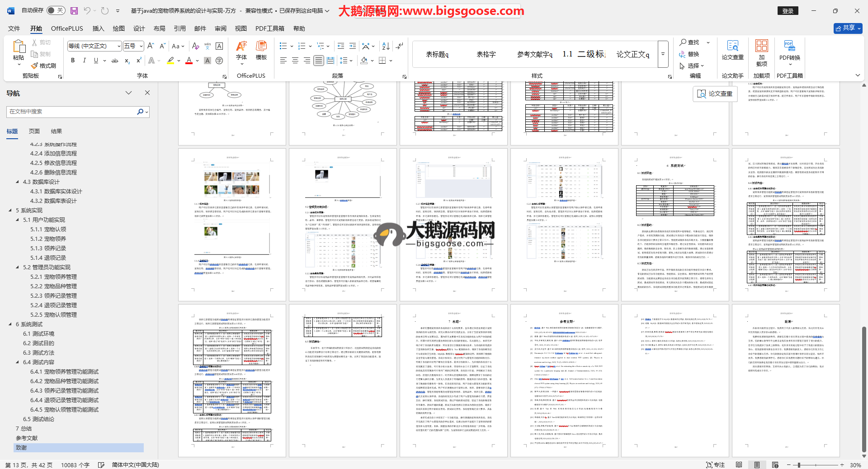Switch to the 页面 navigation tab
Viewport: 868px width, 469px height.
[x=34, y=131]
